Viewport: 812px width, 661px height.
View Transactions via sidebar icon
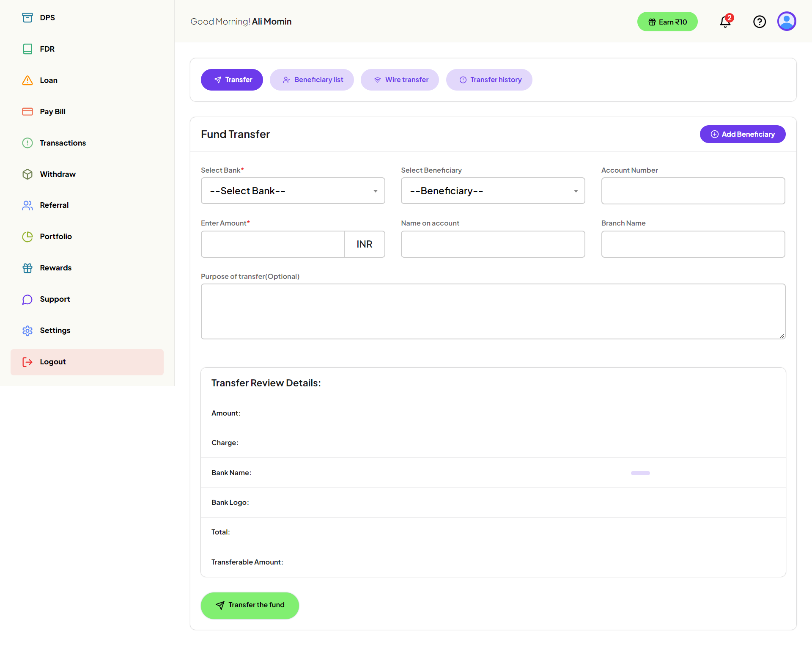point(27,143)
